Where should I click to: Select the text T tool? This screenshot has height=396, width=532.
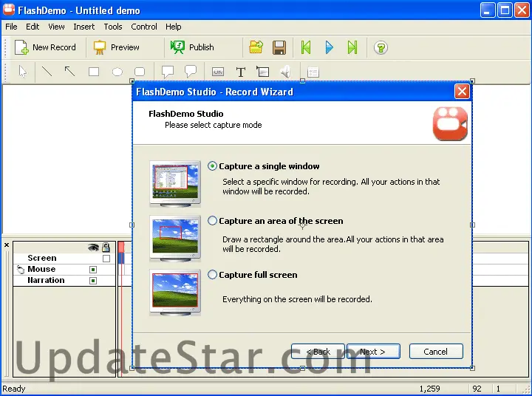coord(241,72)
